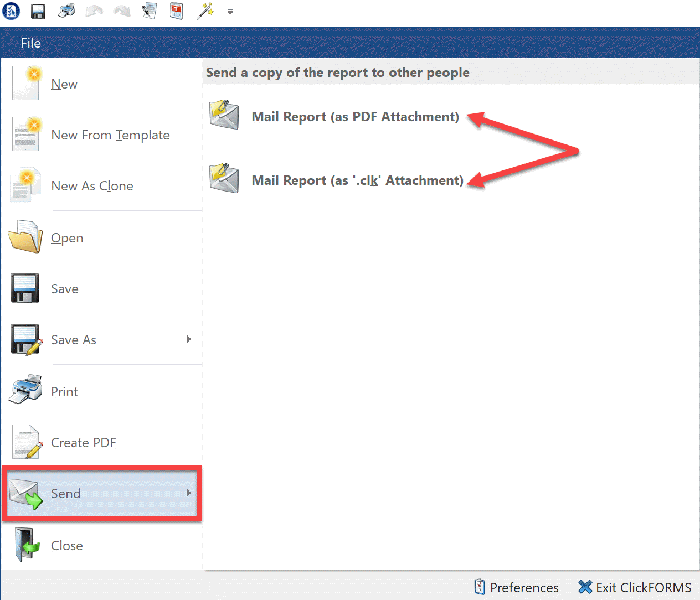Viewport: 700px width, 600px height.
Task: Choose New From Template
Action: pos(110,135)
